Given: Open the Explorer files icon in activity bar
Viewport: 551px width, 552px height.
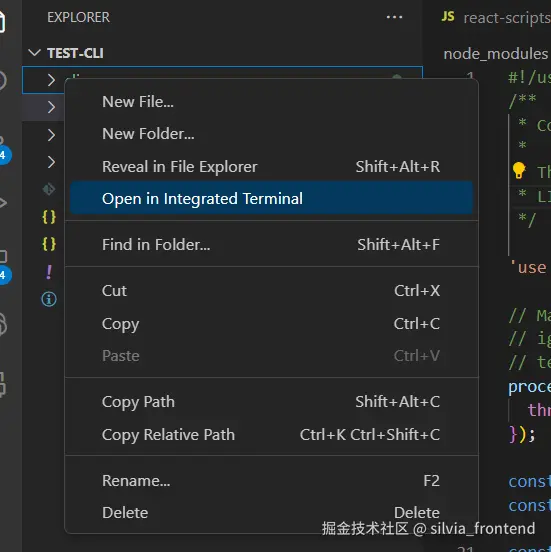Looking at the screenshot, I should coord(2,21).
